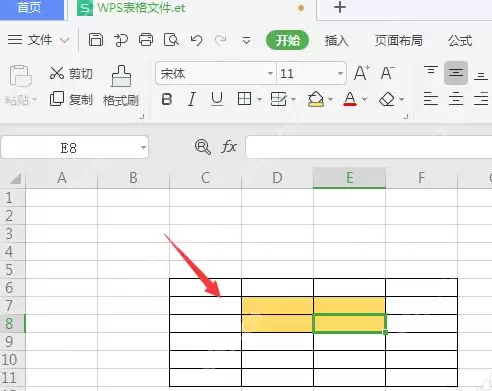Click the Paste clipboard icon
492x391 pixels.
click(20, 76)
